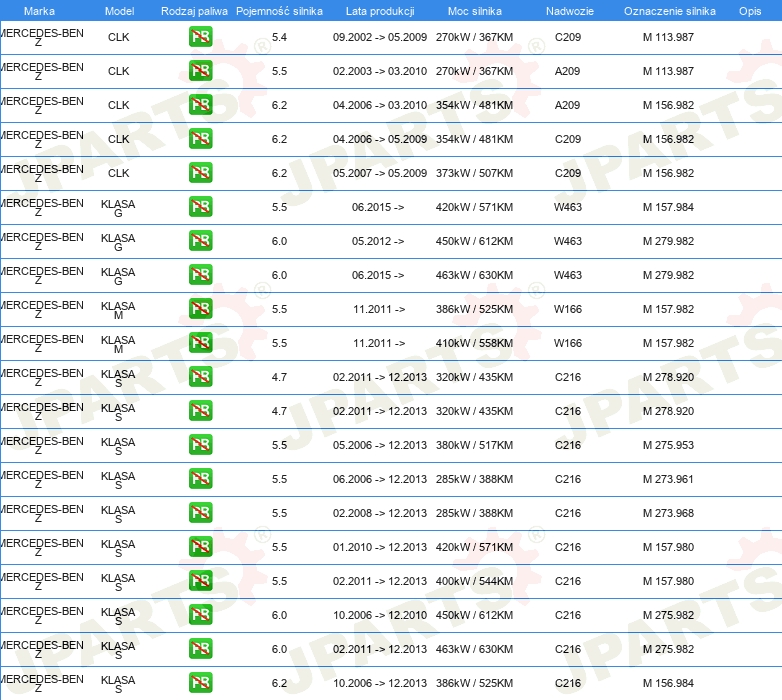Click the fuel icon in the M 156.984 engine row
The height and width of the screenshot is (700, 782).
click(x=200, y=683)
